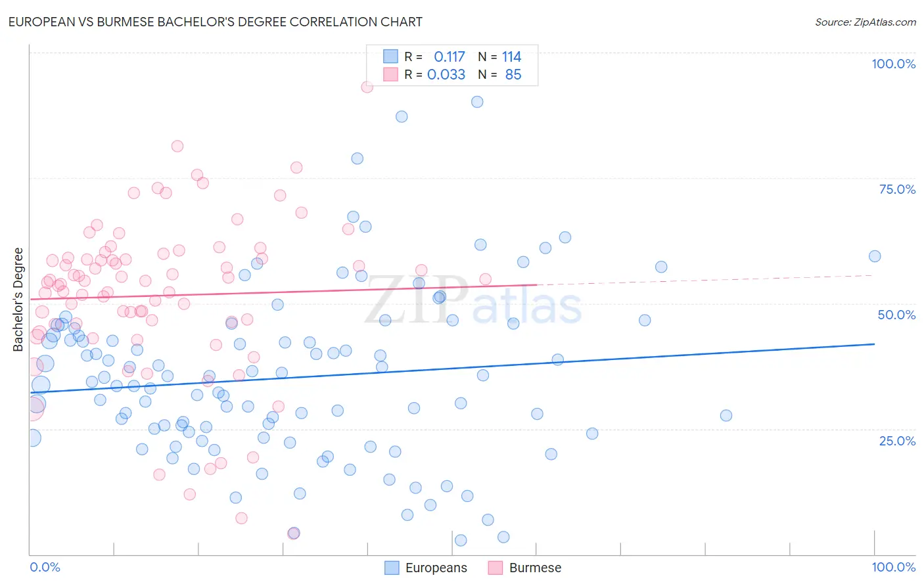Click the blue Europeans trend line
The image size is (924, 586).
[452, 368]
